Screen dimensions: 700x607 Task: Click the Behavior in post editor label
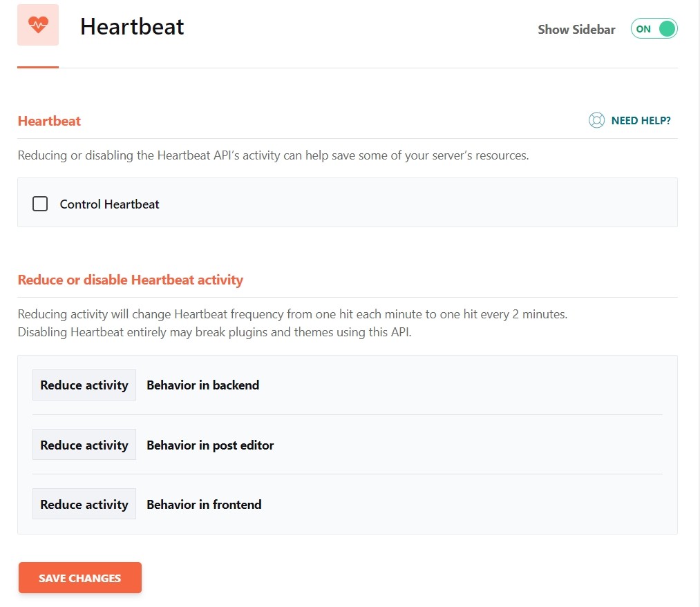point(210,445)
